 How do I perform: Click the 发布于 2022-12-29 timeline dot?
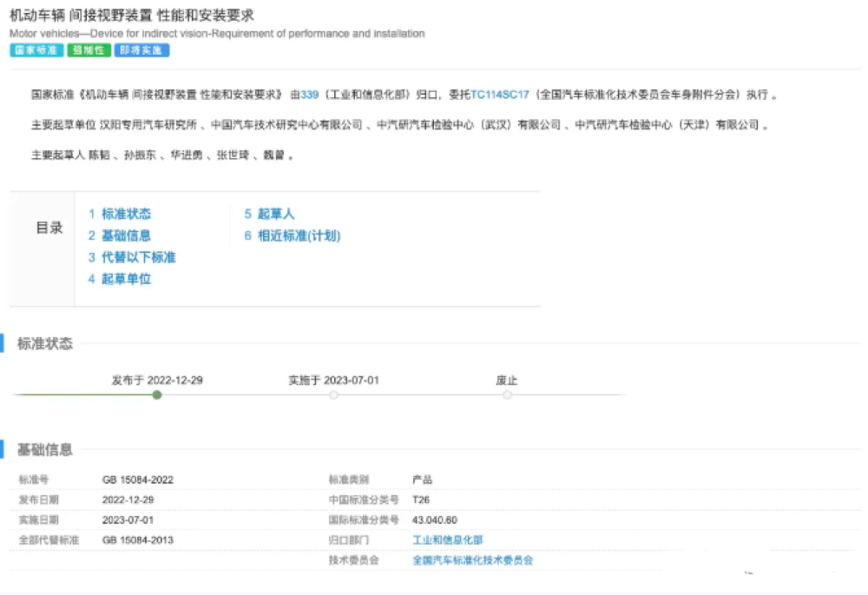[157, 395]
